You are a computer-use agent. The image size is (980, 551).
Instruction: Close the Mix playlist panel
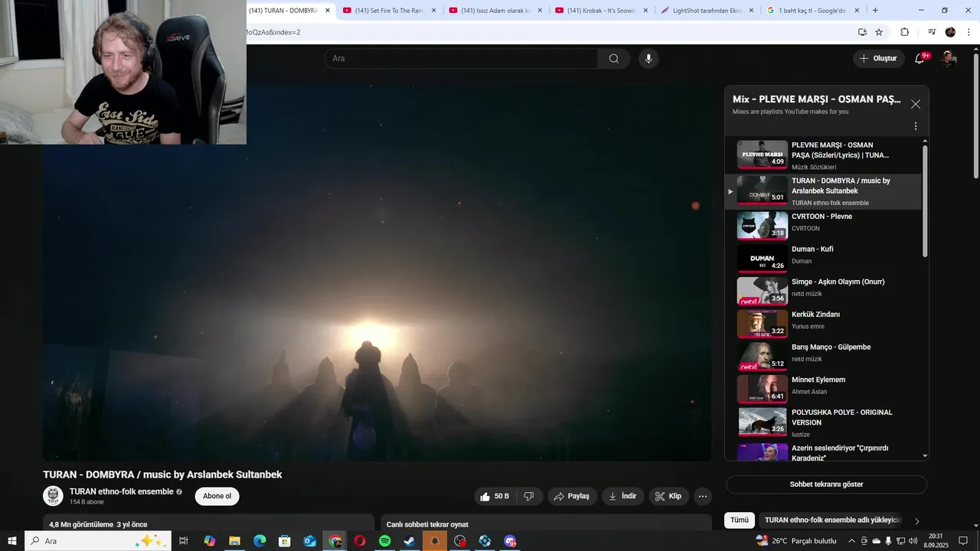tap(916, 104)
